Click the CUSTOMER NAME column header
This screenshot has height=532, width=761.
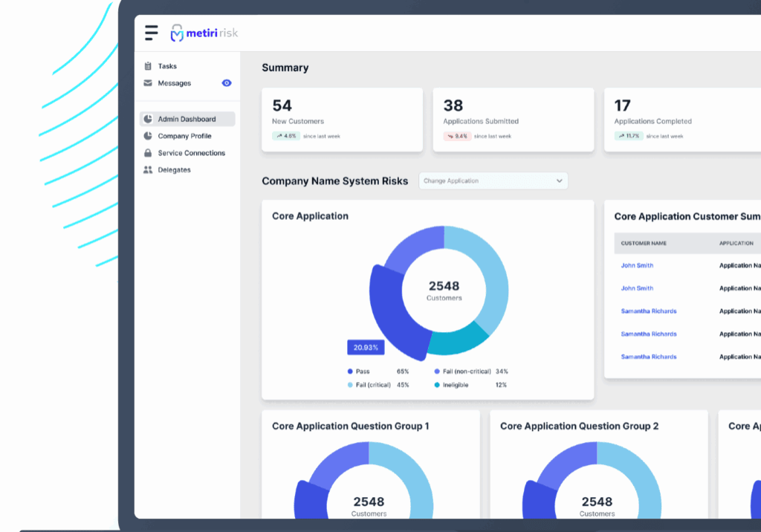pos(644,243)
